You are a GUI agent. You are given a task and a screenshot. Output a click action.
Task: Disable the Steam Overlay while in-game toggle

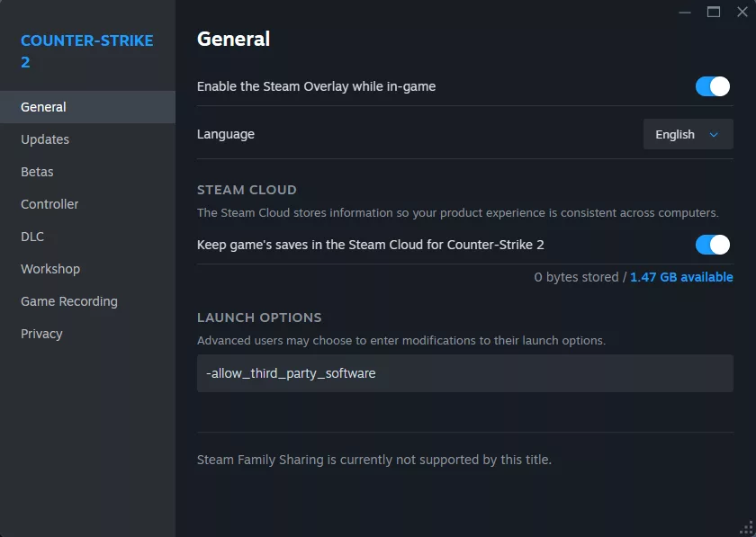tap(713, 86)
